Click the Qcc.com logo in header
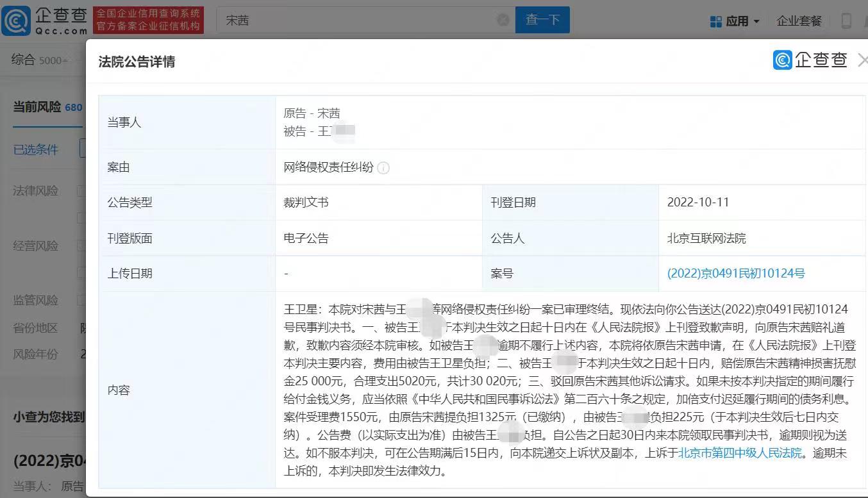 (x=45, y=20)
